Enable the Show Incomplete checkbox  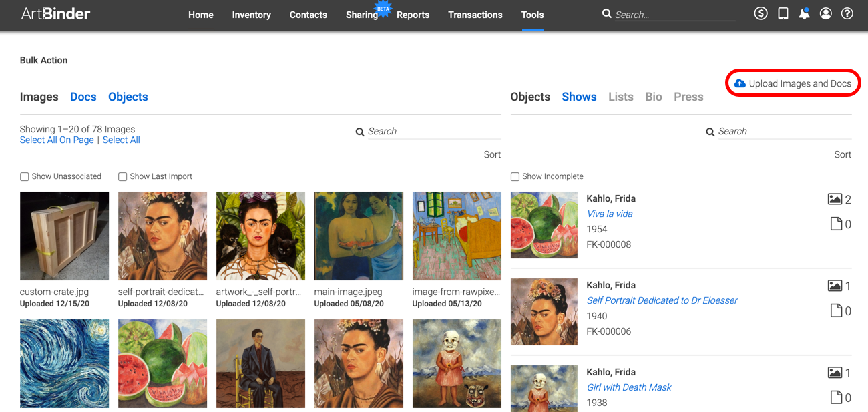coord(515,177)
